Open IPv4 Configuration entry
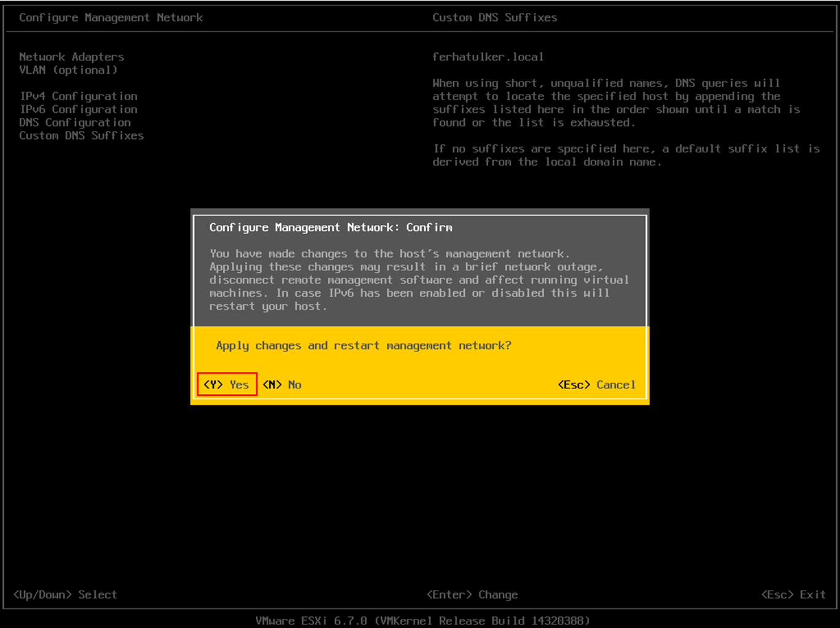The width and height of the screenshot is (840, 628). click(78, 96)
